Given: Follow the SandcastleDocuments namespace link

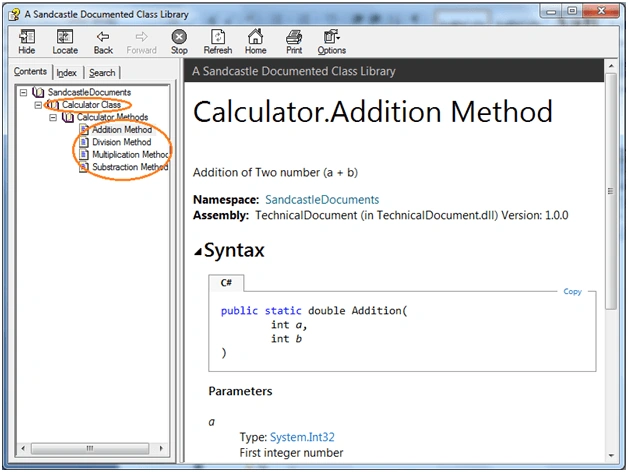Looking at the screenshot, I should pyautogui.click(x=322, y=200).
